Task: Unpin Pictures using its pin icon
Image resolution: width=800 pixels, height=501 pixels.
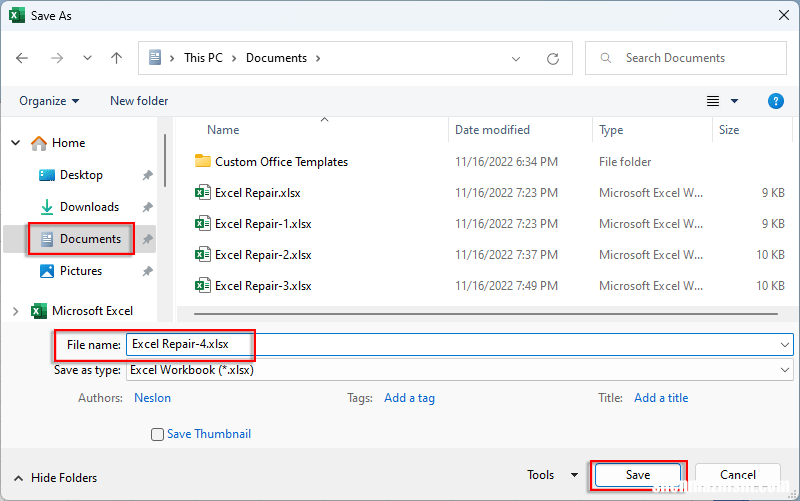Action: pos(147,271)
